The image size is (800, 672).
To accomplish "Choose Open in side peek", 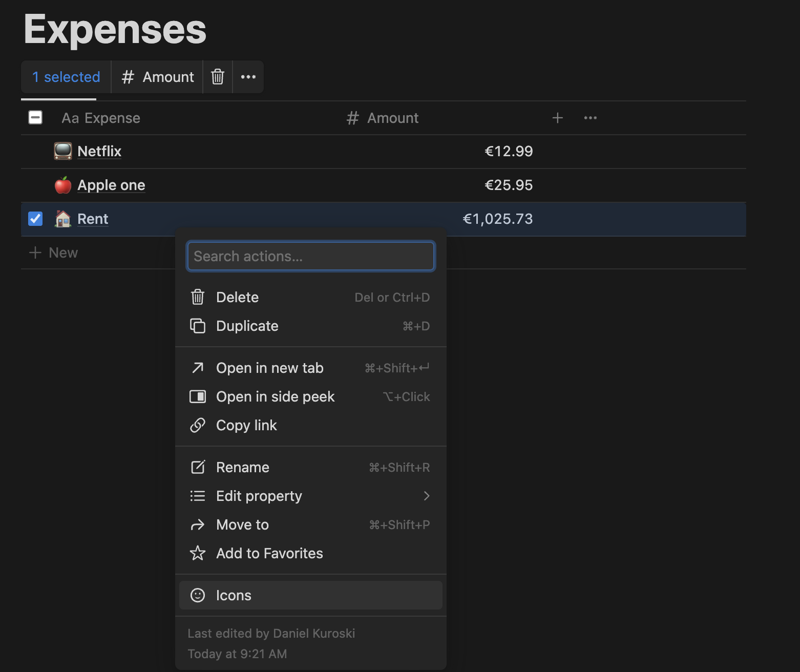I will pos(275,396).
